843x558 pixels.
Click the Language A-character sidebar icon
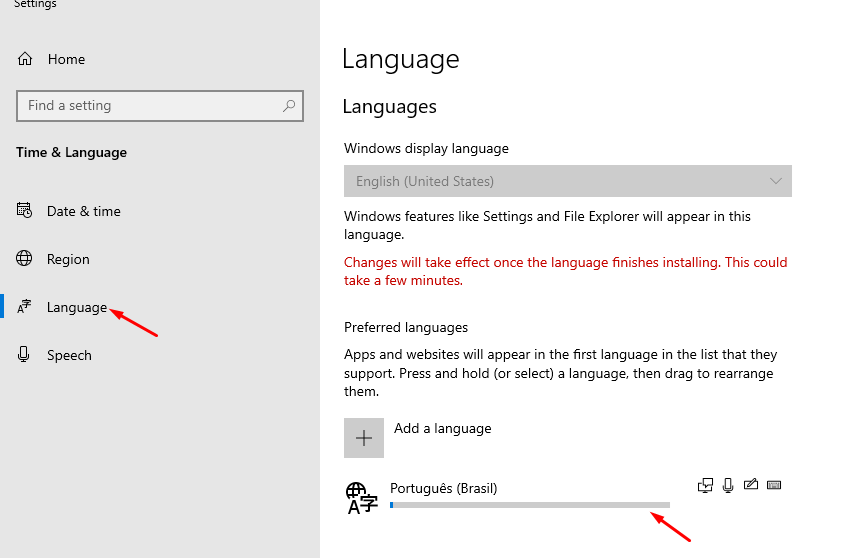(x=24, y=306)
